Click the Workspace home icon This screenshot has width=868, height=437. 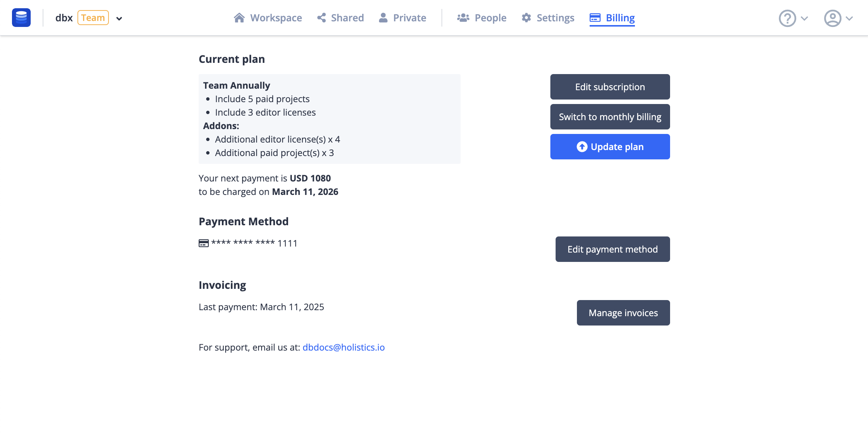[239, 18]
